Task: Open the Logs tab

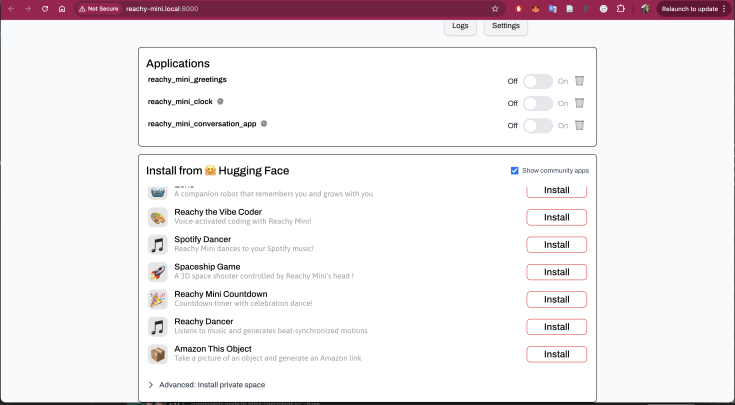Action: (459, 25)
